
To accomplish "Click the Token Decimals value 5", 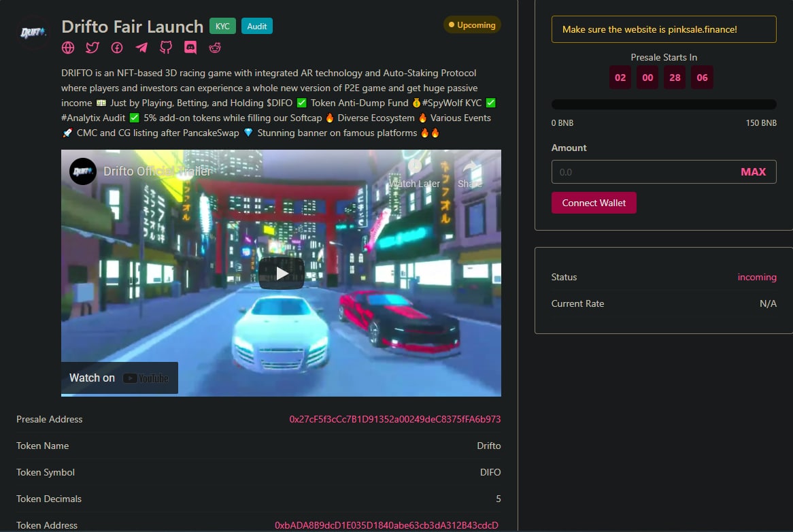I will click(498, 499).
